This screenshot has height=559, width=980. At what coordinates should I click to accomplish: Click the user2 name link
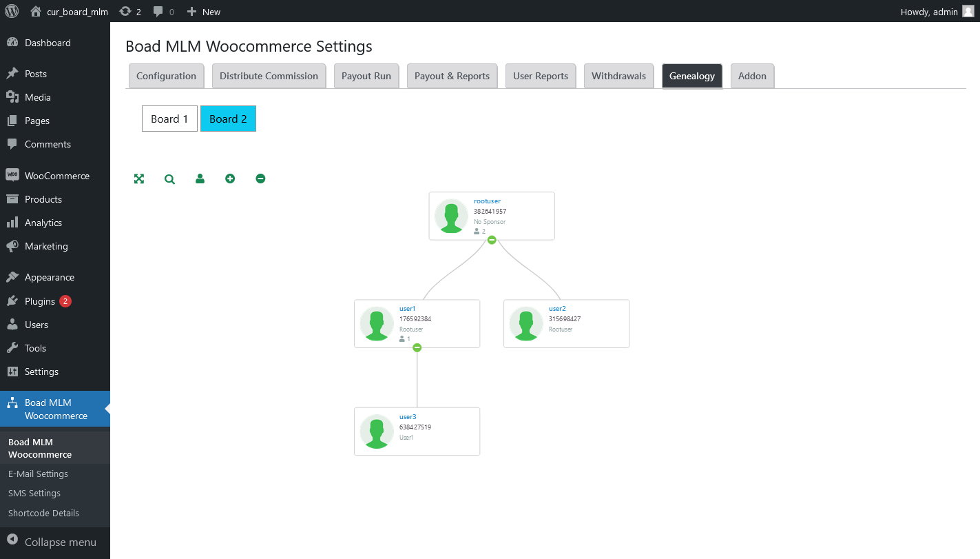tap(557, 309)
